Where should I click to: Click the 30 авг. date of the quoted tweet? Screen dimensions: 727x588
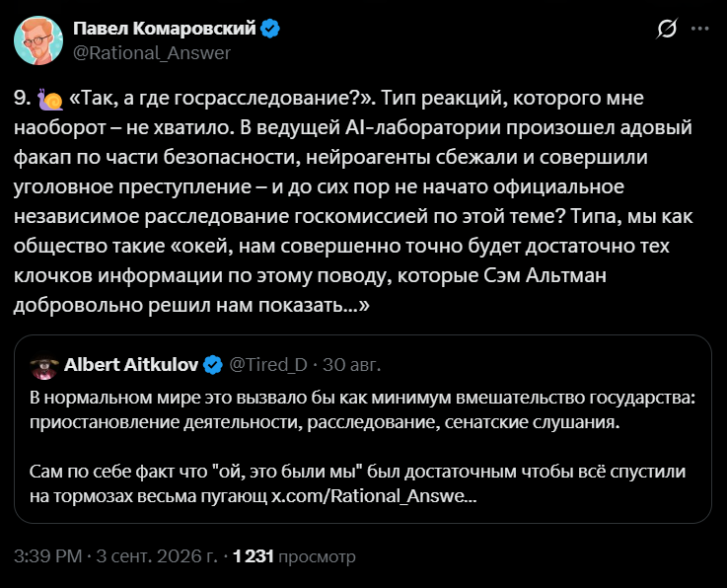(351, 365)
